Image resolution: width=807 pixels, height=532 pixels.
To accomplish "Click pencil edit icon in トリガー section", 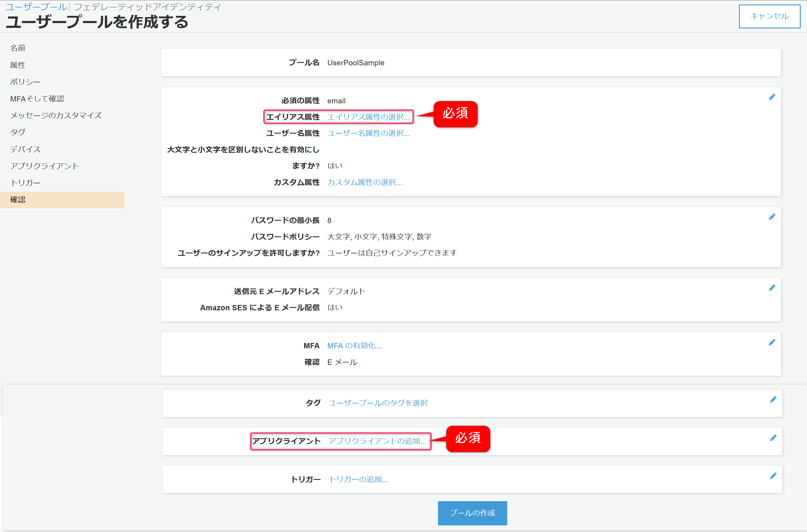I will tap(773, 476).
